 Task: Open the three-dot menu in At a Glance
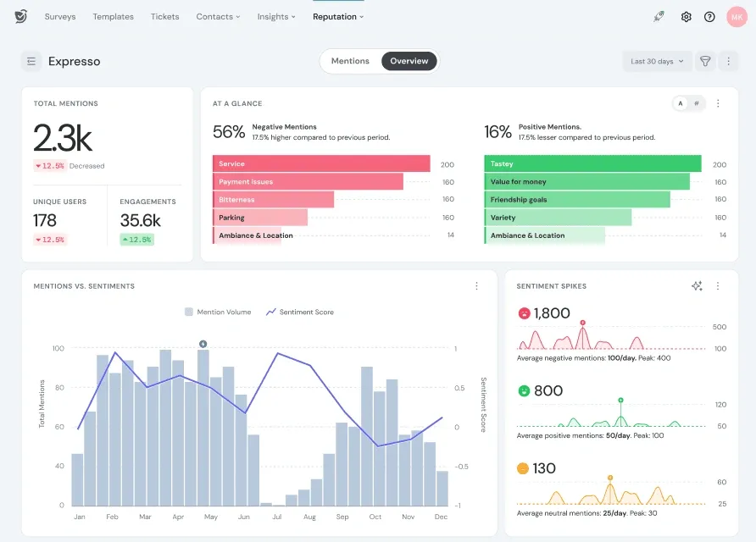718,103
